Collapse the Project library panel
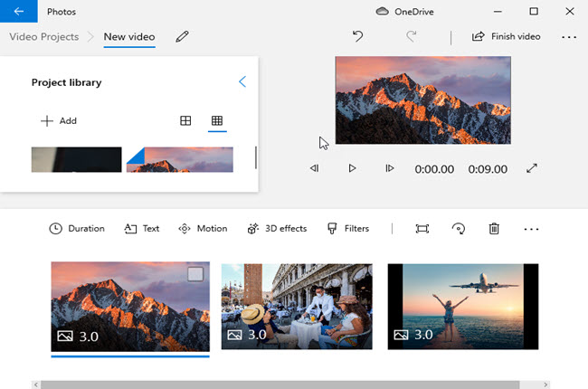 click(x=242, y=82)
